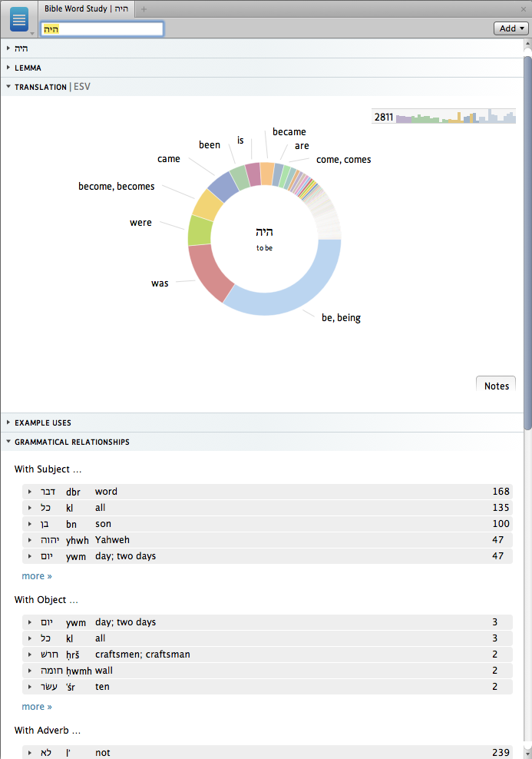
Task: Click the היה 'to be' ring center
Action: [x=265, y=239]
